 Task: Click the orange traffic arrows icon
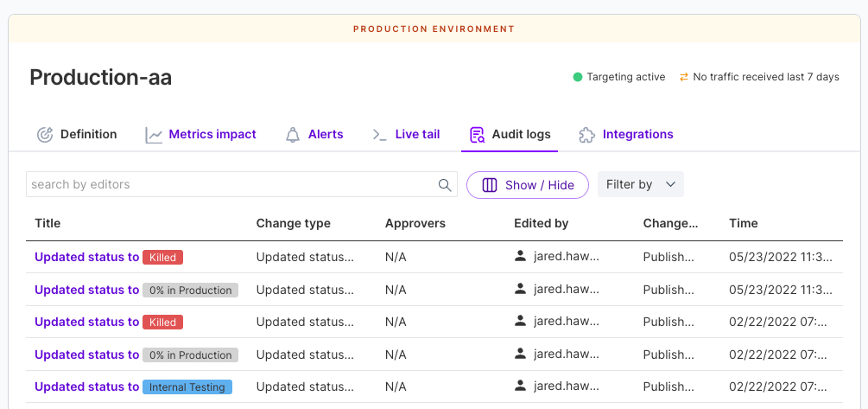684,77
